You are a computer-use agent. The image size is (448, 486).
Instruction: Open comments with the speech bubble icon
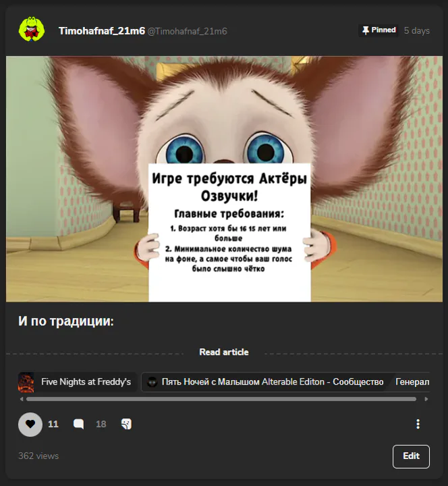point(79,424)
